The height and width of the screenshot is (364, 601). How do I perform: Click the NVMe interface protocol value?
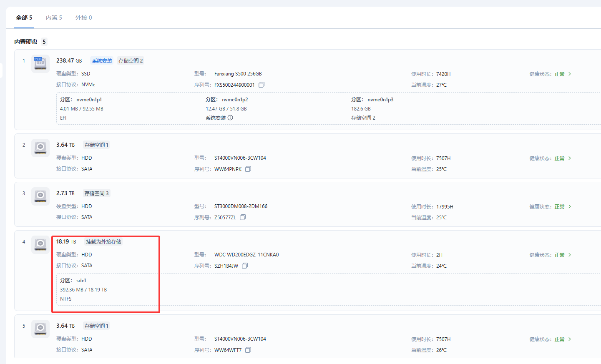pos(88,85)
